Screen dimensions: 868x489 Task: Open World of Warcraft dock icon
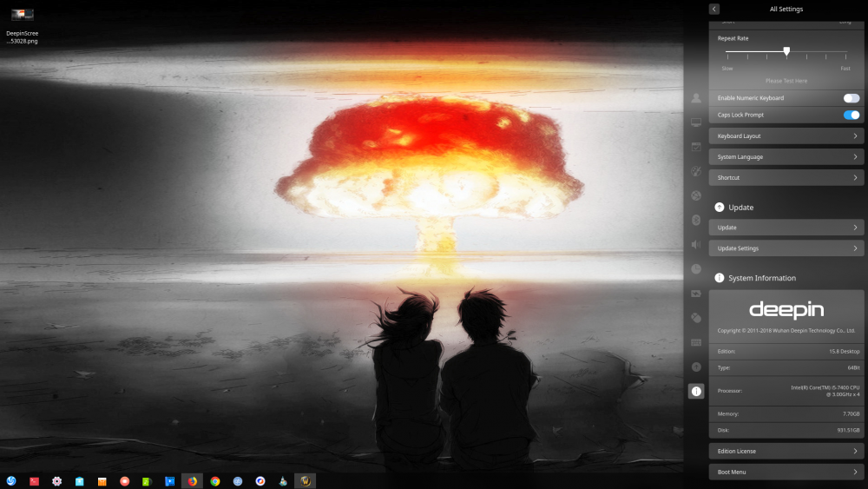(305, 480)
